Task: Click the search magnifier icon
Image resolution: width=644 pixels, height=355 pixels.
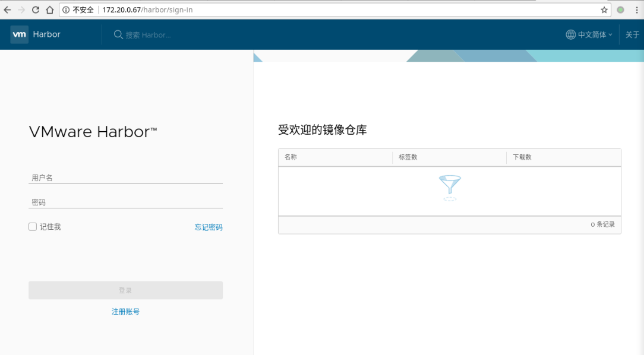Action: coord(118,35)
